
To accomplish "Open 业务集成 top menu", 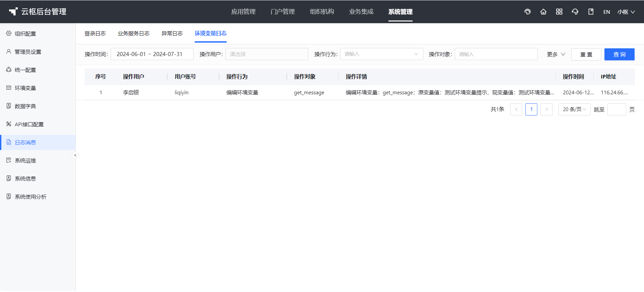I will click(361, 12).
